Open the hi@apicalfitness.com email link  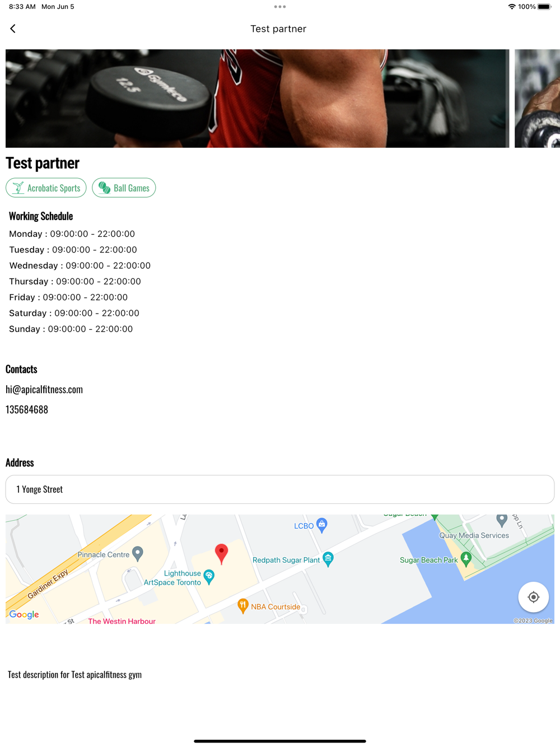(x=44, y=389)
